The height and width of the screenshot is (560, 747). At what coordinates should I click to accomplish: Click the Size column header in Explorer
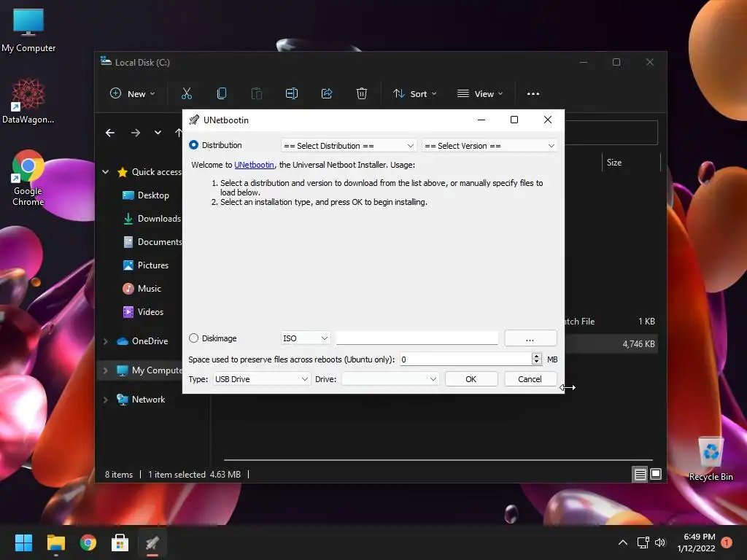click(631, 163)
